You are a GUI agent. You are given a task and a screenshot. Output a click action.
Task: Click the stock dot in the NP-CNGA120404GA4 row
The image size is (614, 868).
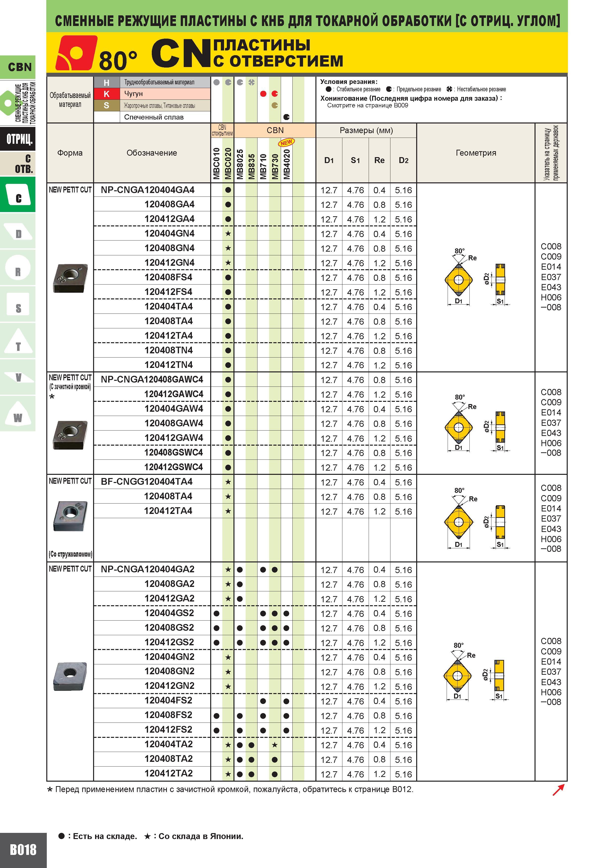228,190
